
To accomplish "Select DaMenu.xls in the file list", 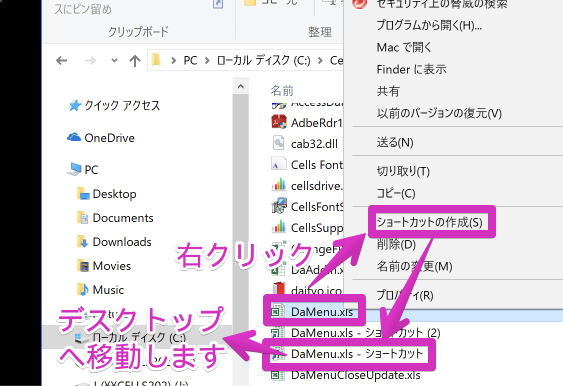I will pyautogui.click(x=322, y=312).
